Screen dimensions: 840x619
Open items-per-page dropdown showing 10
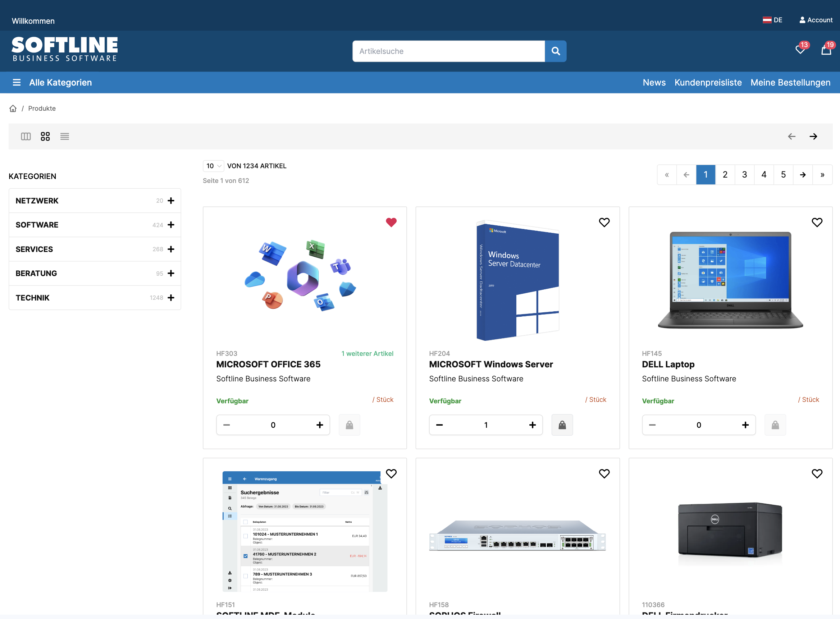coord(213,166)
